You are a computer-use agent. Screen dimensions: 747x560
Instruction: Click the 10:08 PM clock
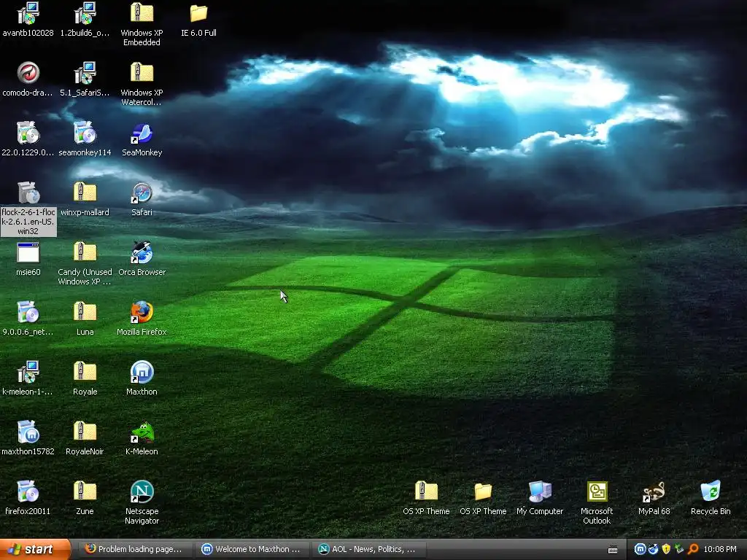pos(720,549)
